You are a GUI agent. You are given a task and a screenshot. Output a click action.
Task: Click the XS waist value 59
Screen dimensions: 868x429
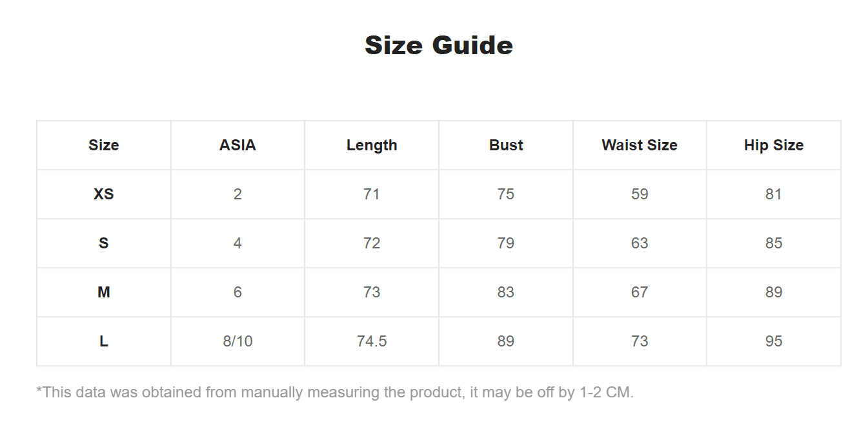[640, 194]
